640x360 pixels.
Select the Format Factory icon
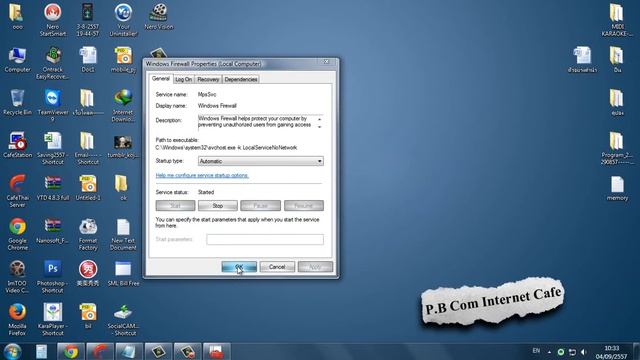(x=88, y=233)
